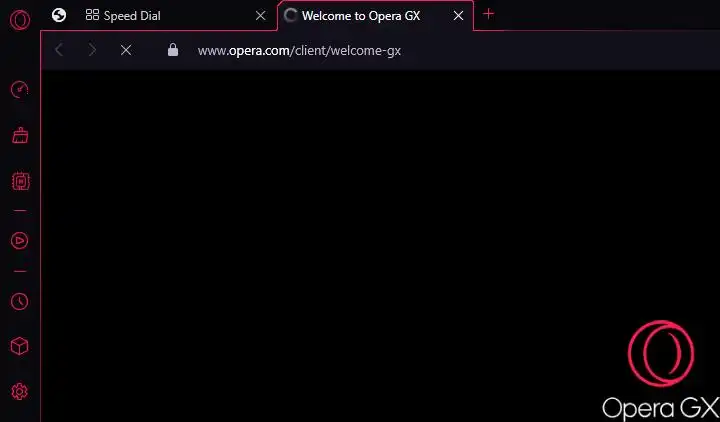This screenshot has height=422, width=720.
Task: Open the Opera main menu logo
Action: (20, 20)
